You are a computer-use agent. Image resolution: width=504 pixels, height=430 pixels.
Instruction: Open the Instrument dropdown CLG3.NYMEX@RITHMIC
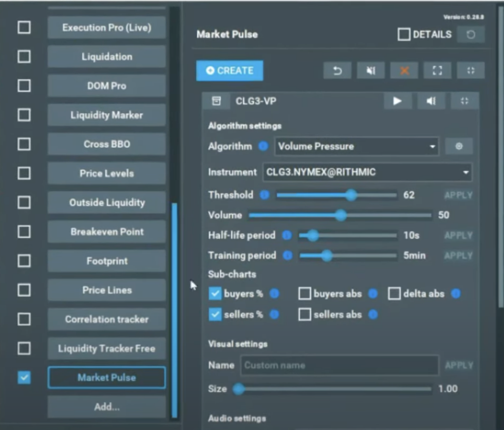367,172
